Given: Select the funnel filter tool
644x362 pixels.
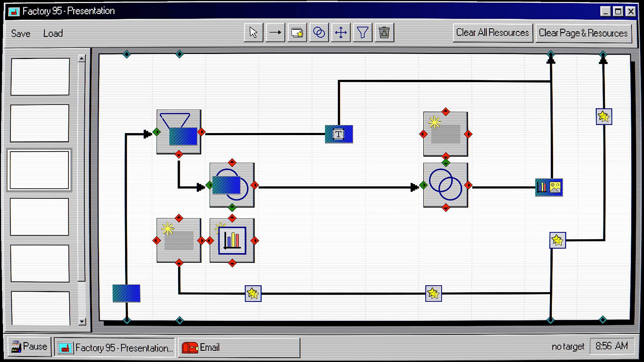Looking at the screenshot, I should tap(362, 33).
